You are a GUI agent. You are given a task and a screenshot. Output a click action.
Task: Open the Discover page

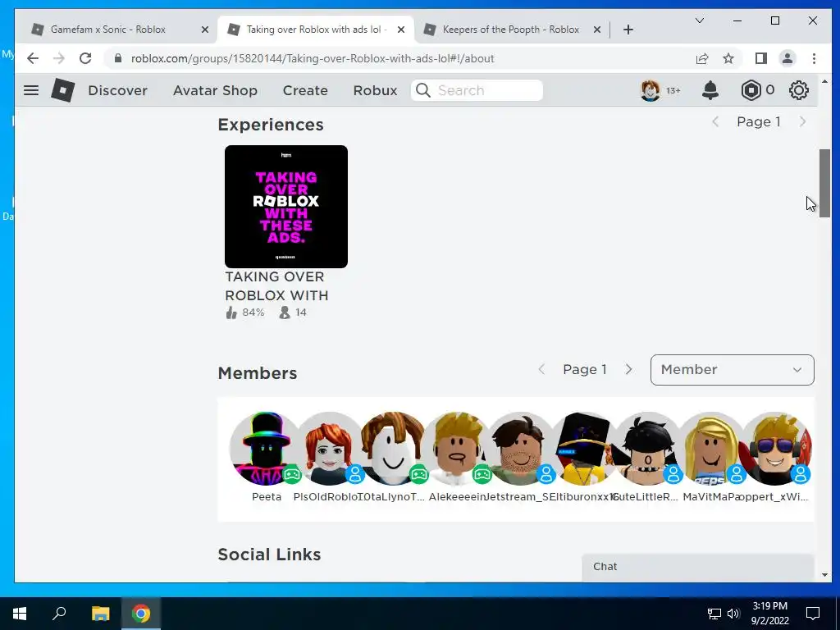point(118,90)
